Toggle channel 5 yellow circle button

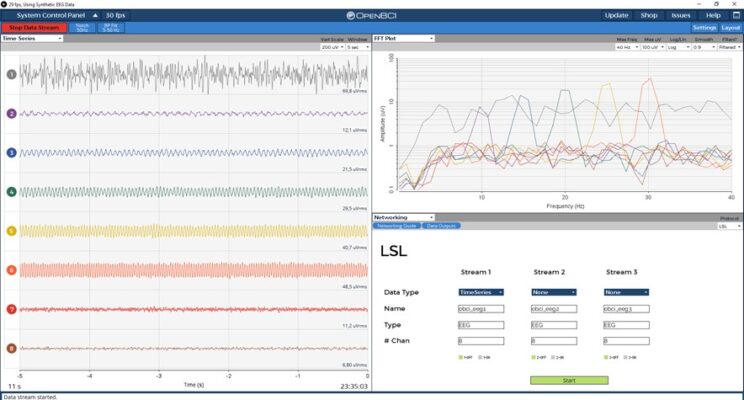pyautogui.click(x=11, y=231)
